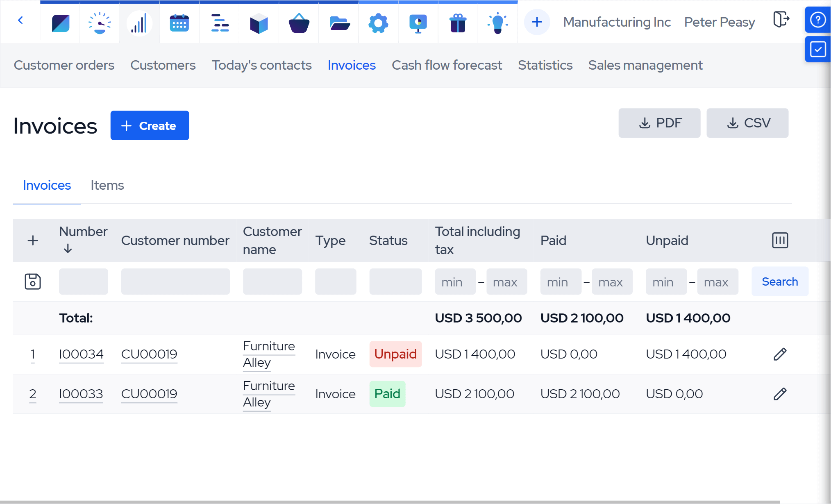
Task: Click the lightbulb ideas icon
Action: point(497,23)
